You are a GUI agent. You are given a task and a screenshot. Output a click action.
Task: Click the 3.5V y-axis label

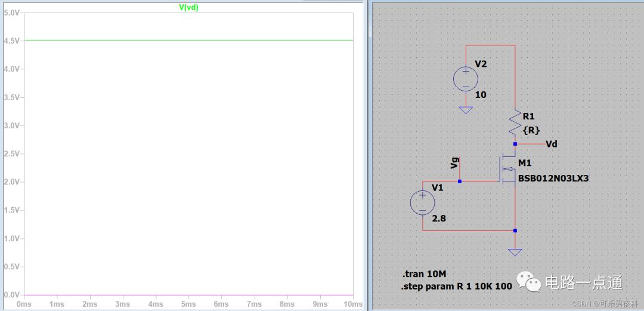click(x=11, y=97)
